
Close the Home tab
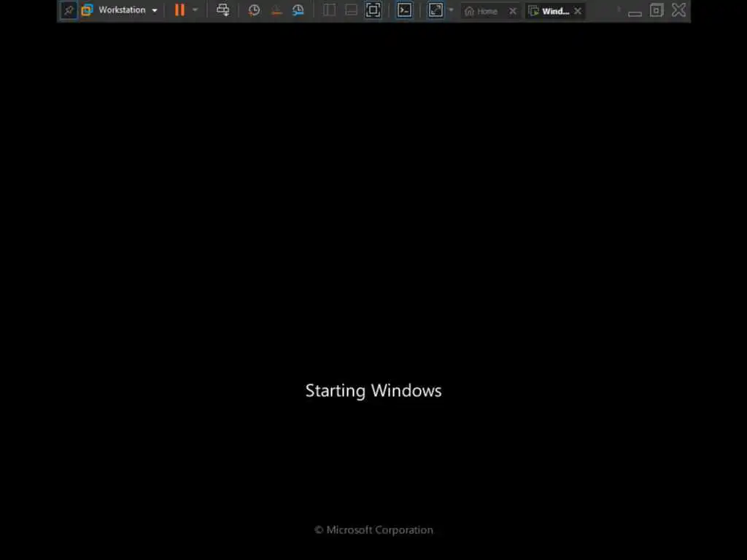click(x=513, y=11)
